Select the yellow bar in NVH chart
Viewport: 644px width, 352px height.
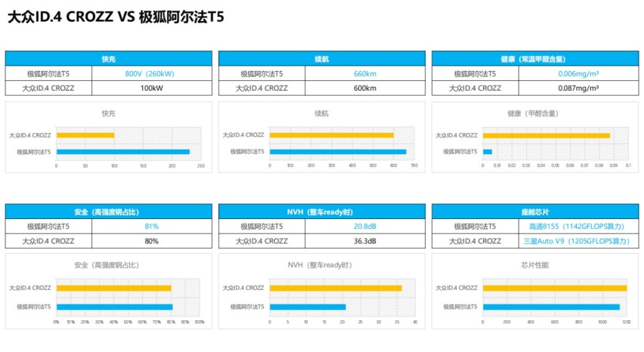[x=336, y=288]
